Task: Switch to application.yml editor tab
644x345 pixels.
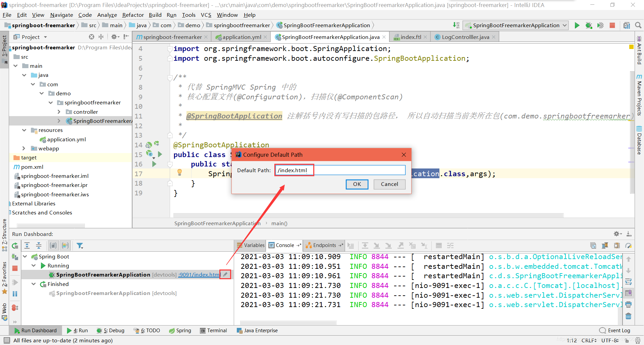Action: (x=241, y=37)
